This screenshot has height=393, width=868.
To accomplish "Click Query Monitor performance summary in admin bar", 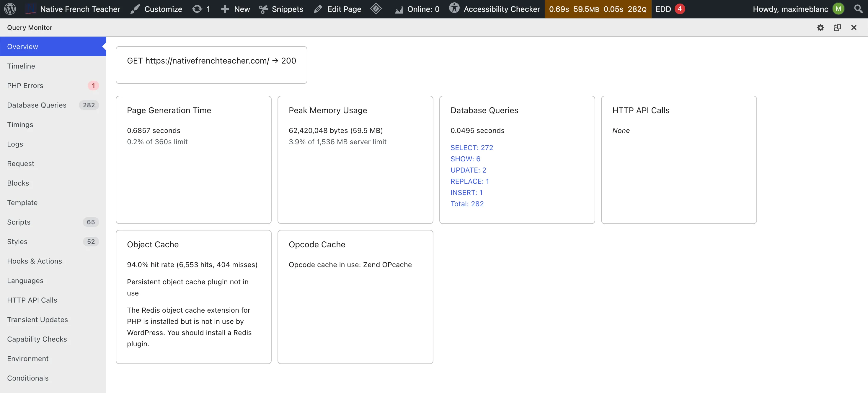I will pyautogui.click(x=598, y=9).
